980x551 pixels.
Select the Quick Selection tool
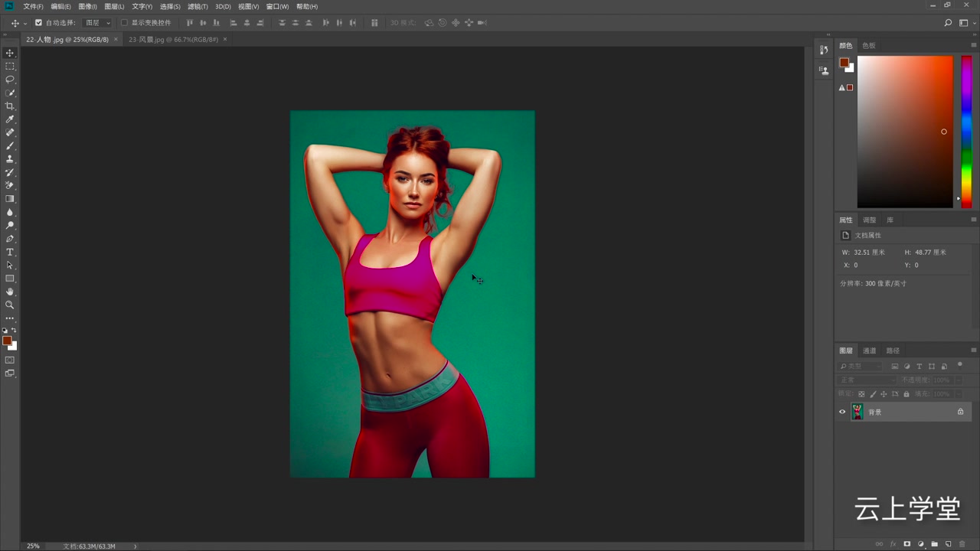click(10, 93)
